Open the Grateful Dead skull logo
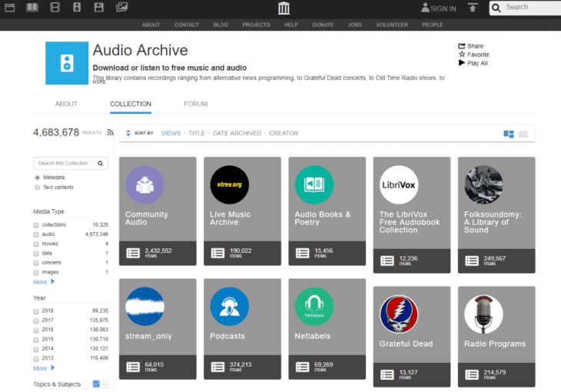This screenshot has width=561, height=392. pyautogui.click(x=399, y=314)
